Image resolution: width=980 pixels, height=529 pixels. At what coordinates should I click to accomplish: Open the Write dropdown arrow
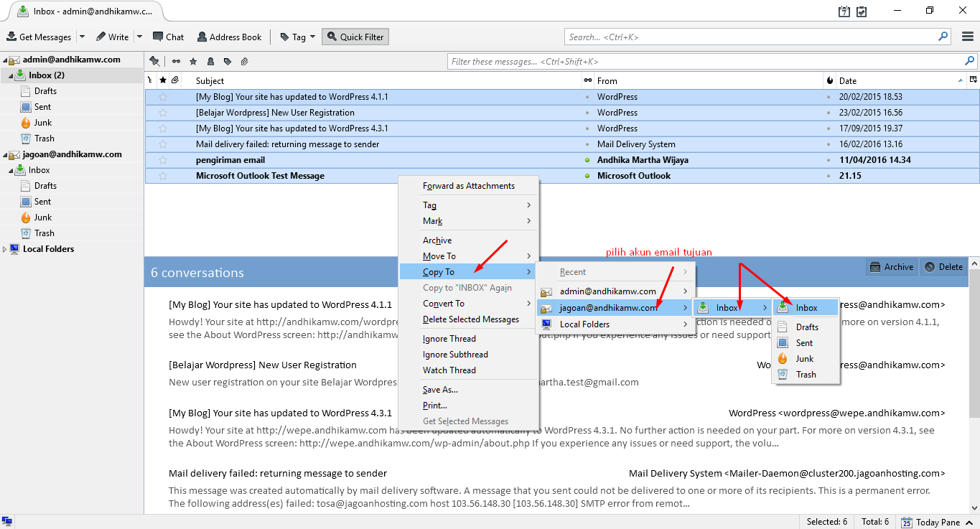(139, 37)
